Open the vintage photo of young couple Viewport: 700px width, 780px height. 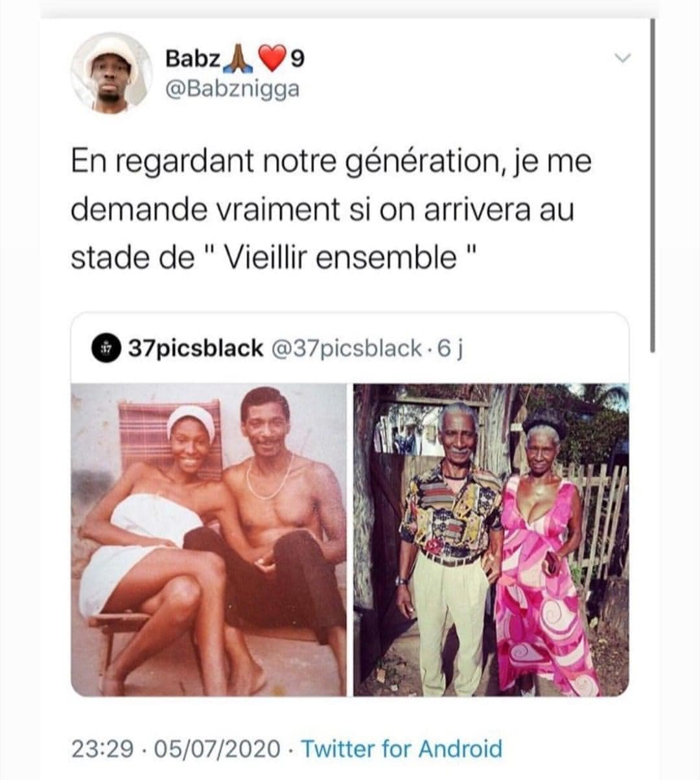tap(209, 540)
